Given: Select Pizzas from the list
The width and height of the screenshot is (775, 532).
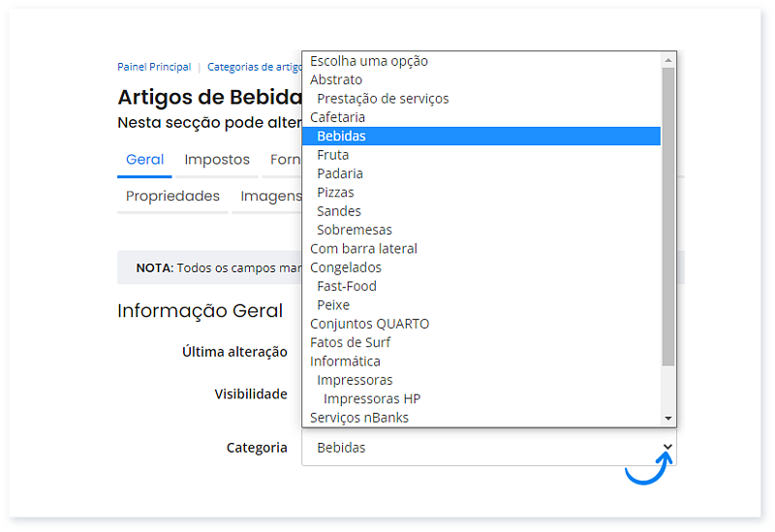Looking at the screenshot, I should [335, 192].
